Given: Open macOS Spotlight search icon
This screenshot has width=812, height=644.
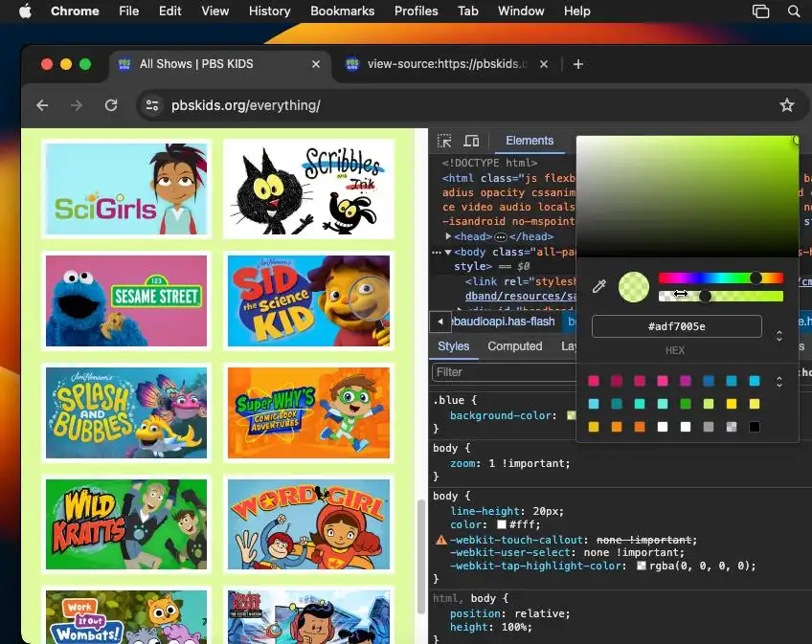Looking at the screenshot, I should click(x=794, y=11).
